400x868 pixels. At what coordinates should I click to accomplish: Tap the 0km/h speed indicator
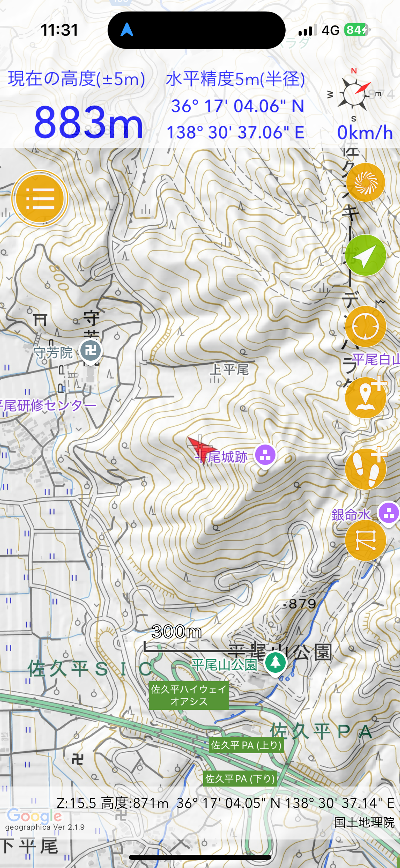click(365, 132)
